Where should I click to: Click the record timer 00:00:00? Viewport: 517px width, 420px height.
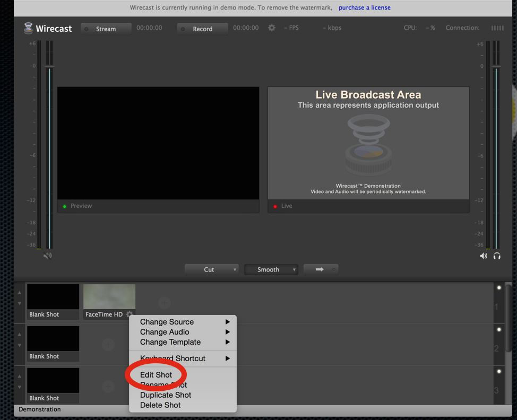tap(246, 28)
